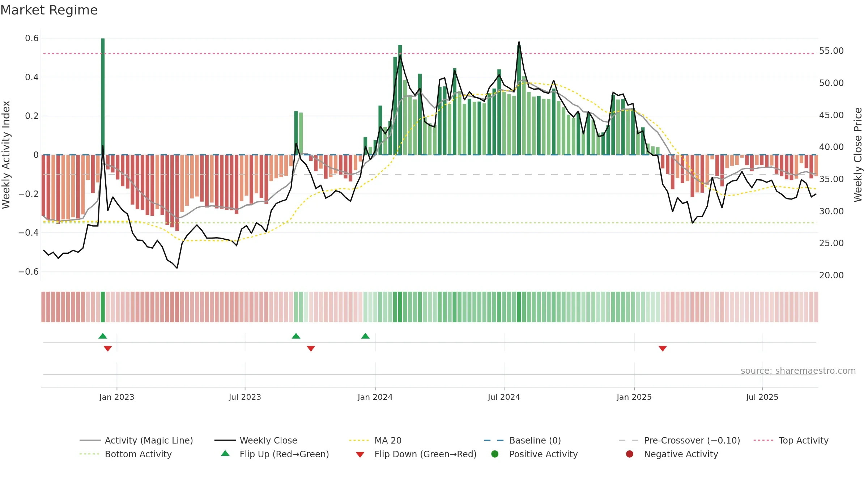
Task: Click the Jul 2025 axis label
Action: coord(762,397)
